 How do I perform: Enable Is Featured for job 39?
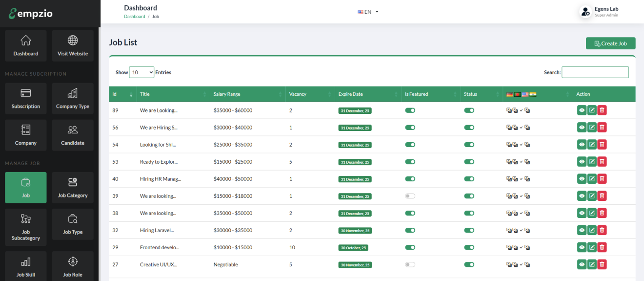click(410, 196)
